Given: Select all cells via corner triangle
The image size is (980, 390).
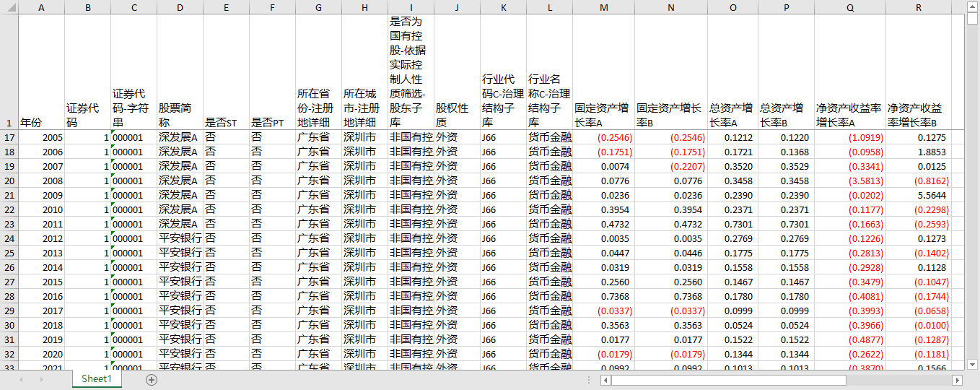Looking at the screenshot, I should pyautogui.click(x=9, y=7).
